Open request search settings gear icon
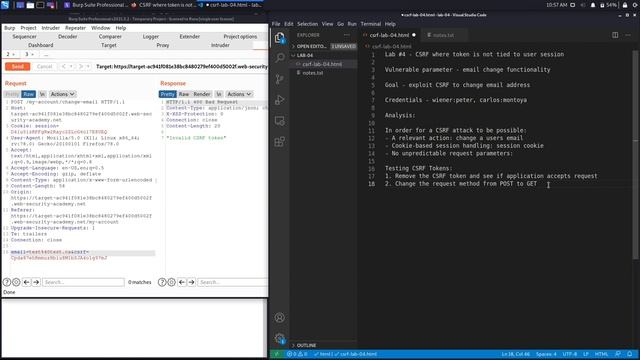This screenshot has height=360, width=640. [x=16, y=282]
